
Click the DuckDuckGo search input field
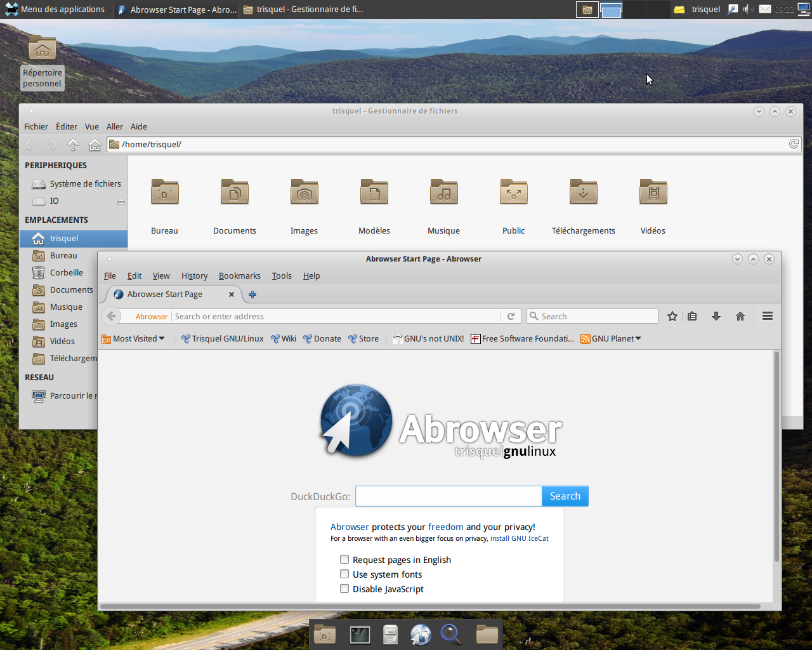coord(449,496)
